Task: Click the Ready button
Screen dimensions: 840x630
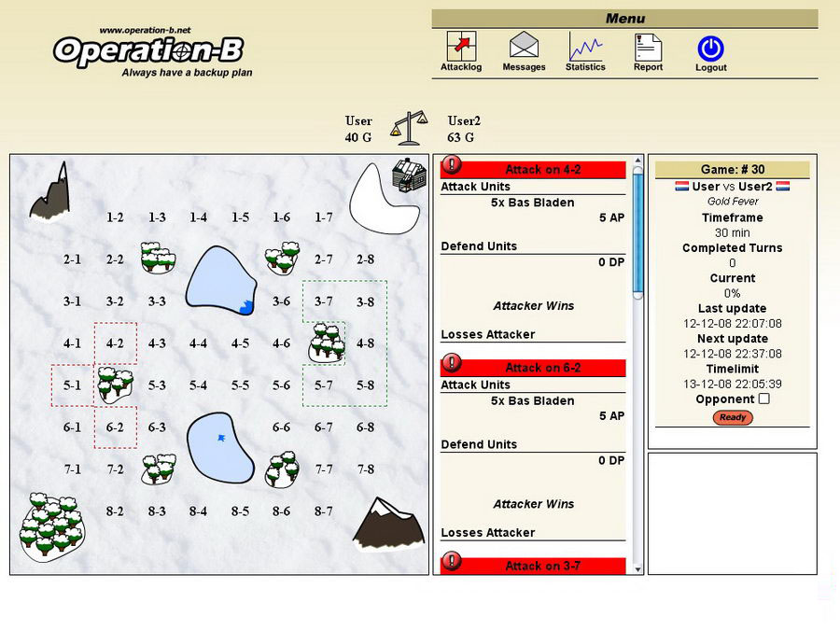Action: (x=733, y=417)
